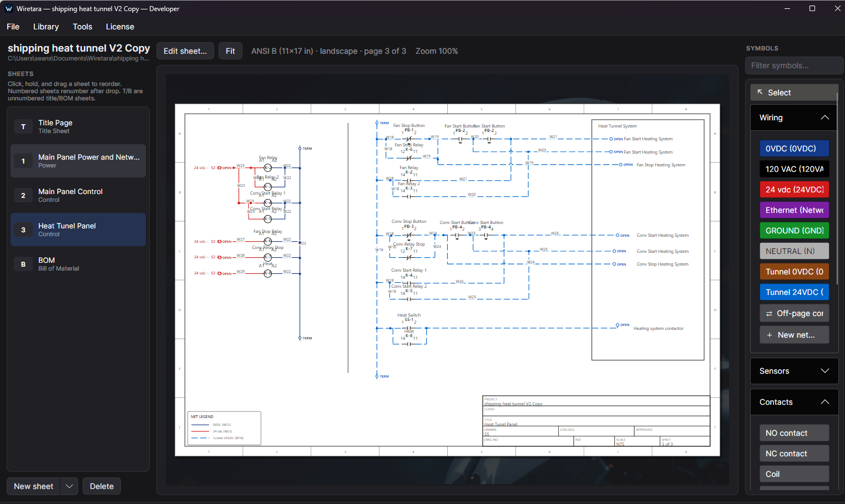Select the Tunnel 0VDC brown wire swatch

click(x=794, y=272)
